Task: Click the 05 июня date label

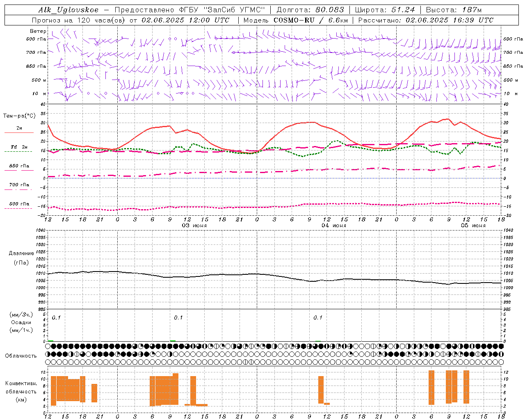Action: [x=473, y=225]
